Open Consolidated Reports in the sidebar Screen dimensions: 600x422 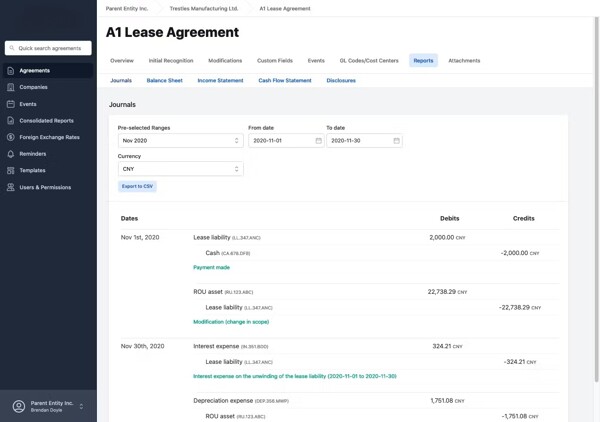coord(48,121)
